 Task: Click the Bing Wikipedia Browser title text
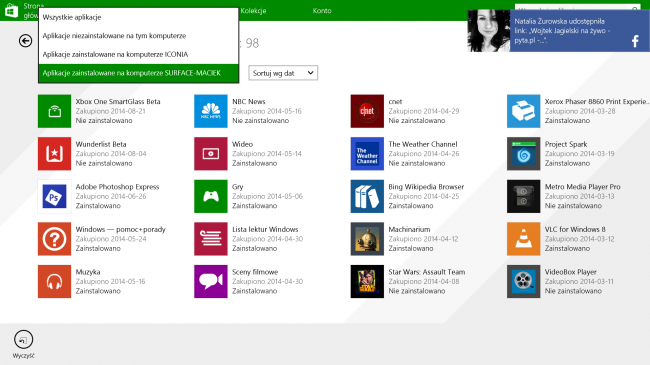coord(426,187)
